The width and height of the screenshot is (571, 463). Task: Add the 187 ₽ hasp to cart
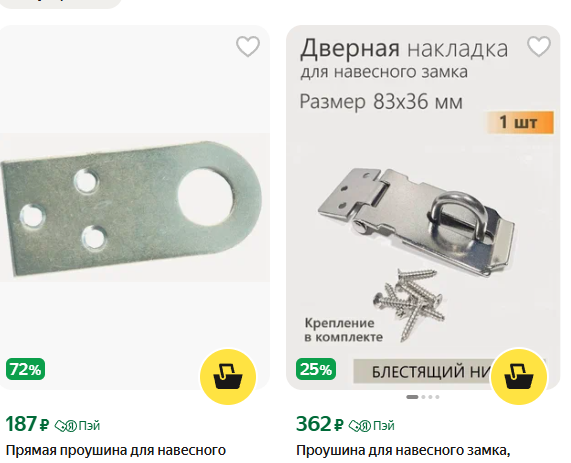[x=228, y=377]
